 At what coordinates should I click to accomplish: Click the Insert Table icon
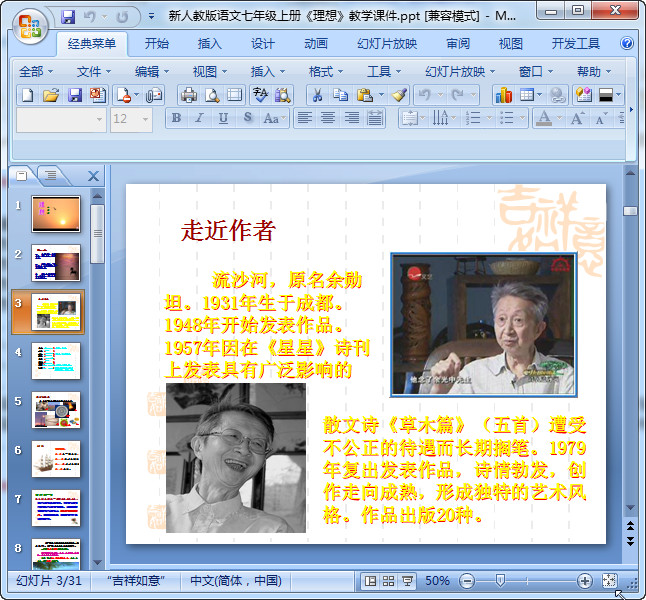pos(527,95)
